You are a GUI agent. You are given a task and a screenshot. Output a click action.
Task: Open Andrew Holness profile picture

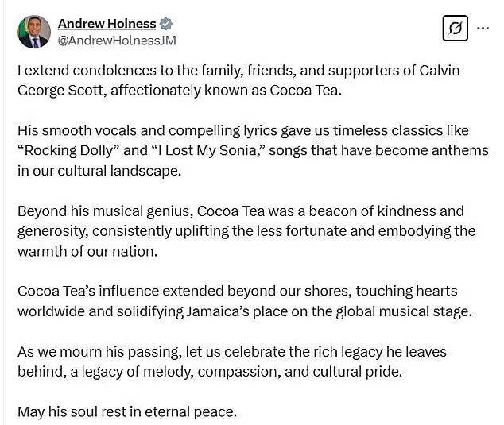coord(35,31)
